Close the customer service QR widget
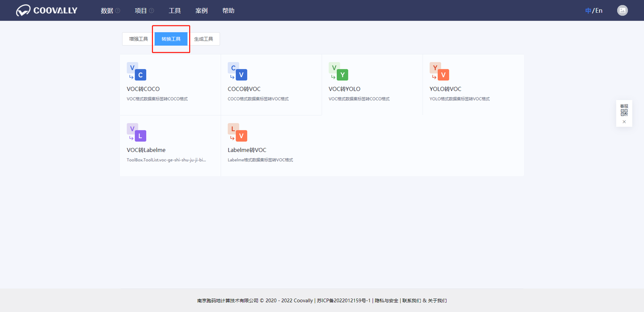Viewport: 644px width, 312px height. 624,121
